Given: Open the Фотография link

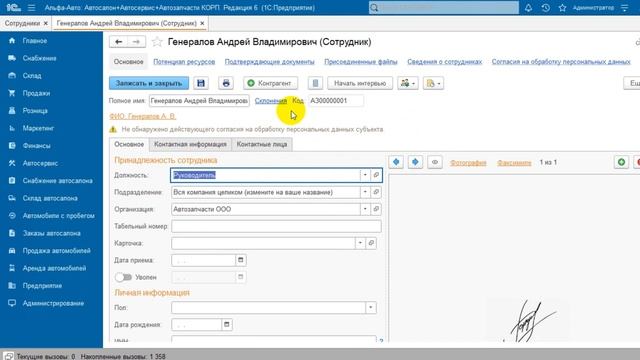Looking at the screenshot, I should click(x=468, y=162).
